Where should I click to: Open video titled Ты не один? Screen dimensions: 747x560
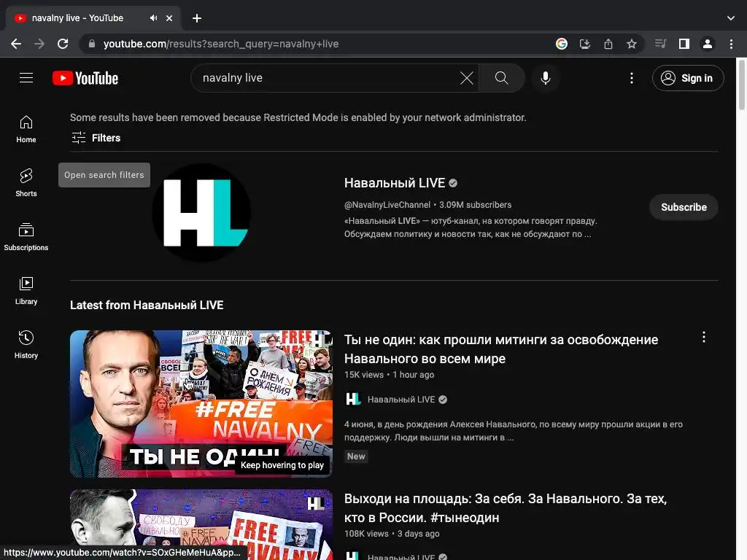(501, 349)
